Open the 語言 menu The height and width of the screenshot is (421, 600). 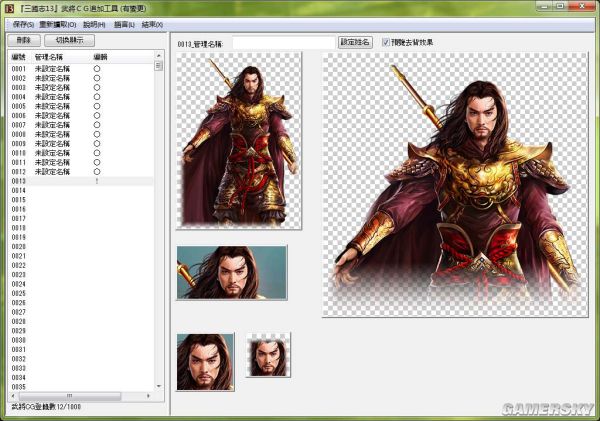125,23
